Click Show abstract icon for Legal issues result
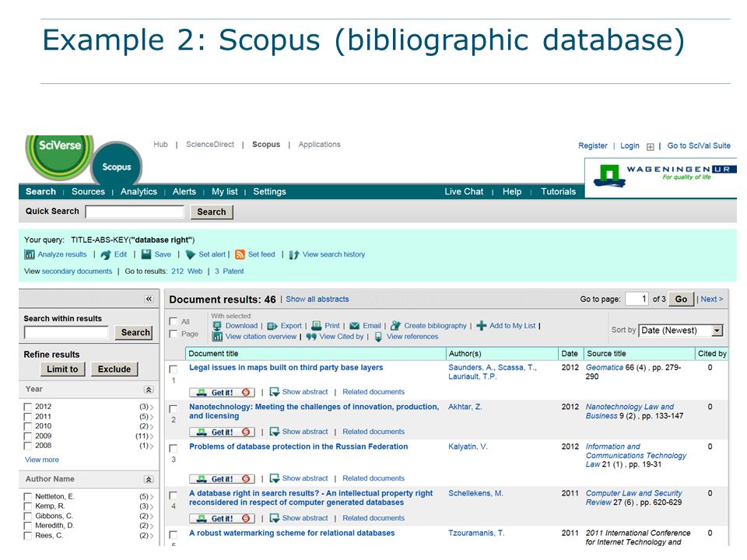 [x=275, y=392]
